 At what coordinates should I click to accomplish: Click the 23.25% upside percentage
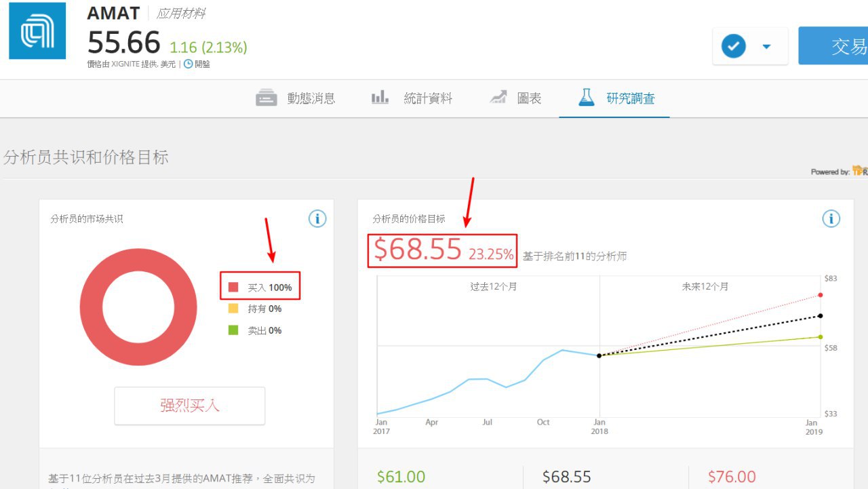(491, 254)
